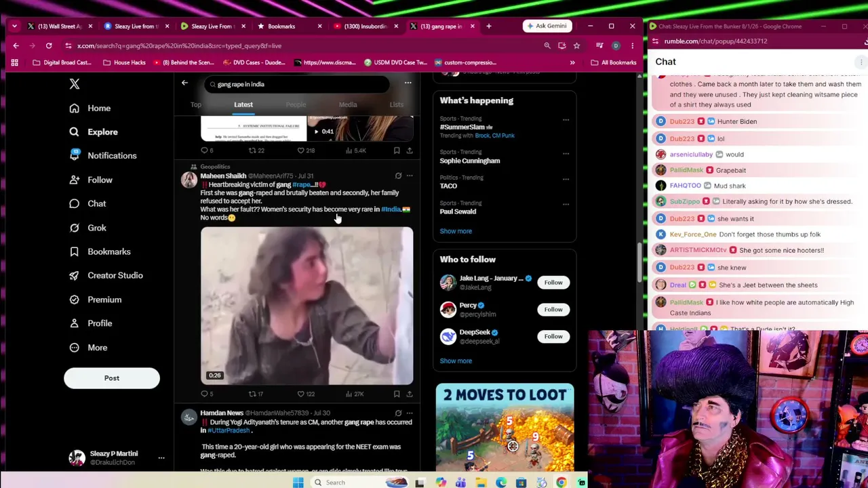Switch to the Insubordin... YouTube tab
The width and height of the screenshot is (868, 488).
(365, 26)
